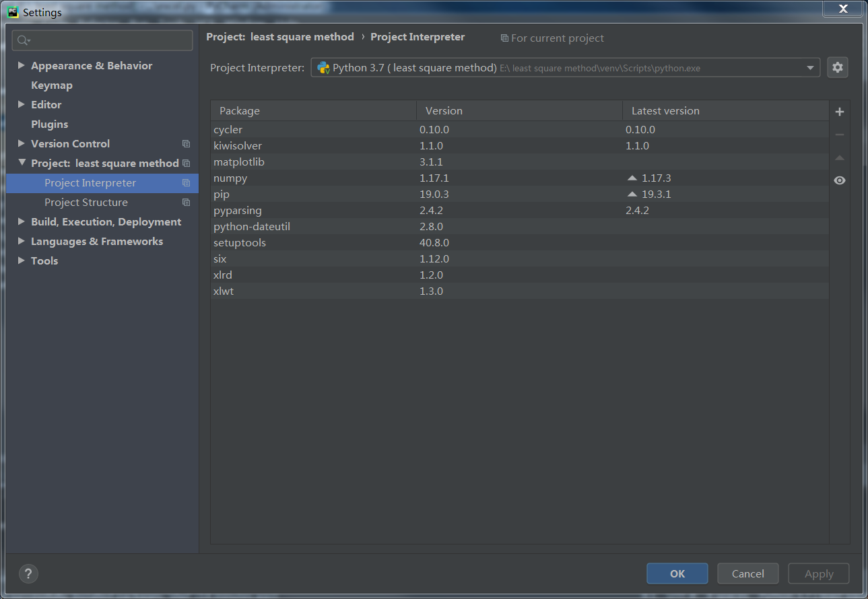The image size is (868, 599).
Task: Select the python-dateutil package row
Action: coord(519,226)
